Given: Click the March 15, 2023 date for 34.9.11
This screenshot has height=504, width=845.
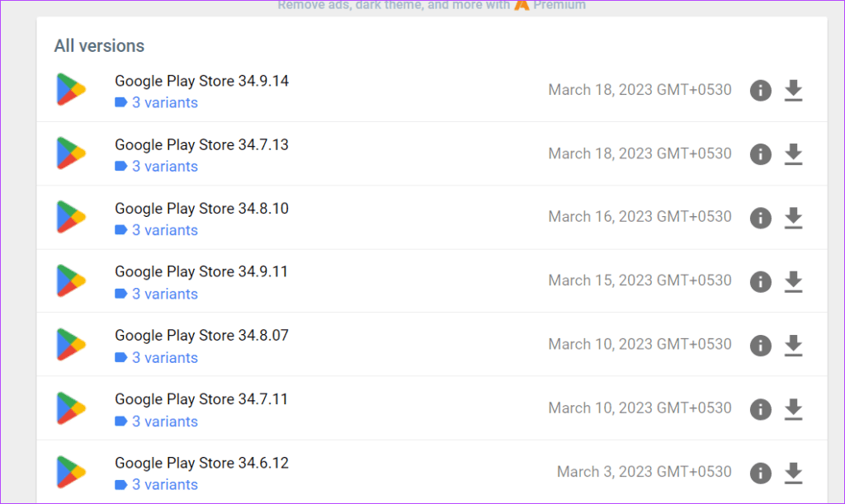Looking at the screenshot, I should [x=640, y=280].
